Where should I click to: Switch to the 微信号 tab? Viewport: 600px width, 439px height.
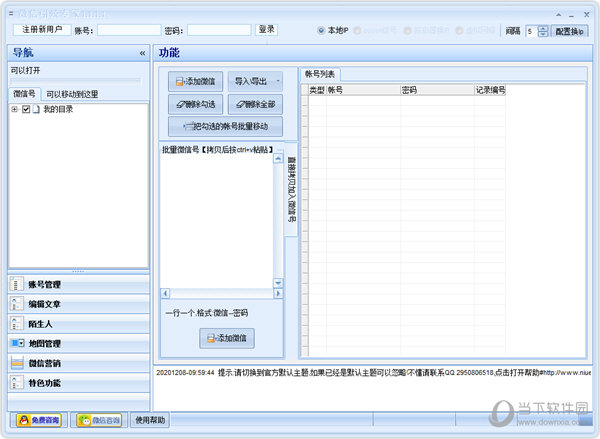click(x=24, y=94)
